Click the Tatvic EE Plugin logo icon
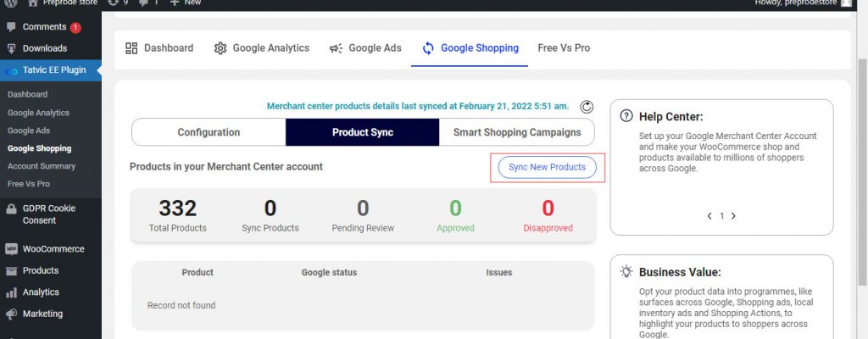 (x=11, y=71)
